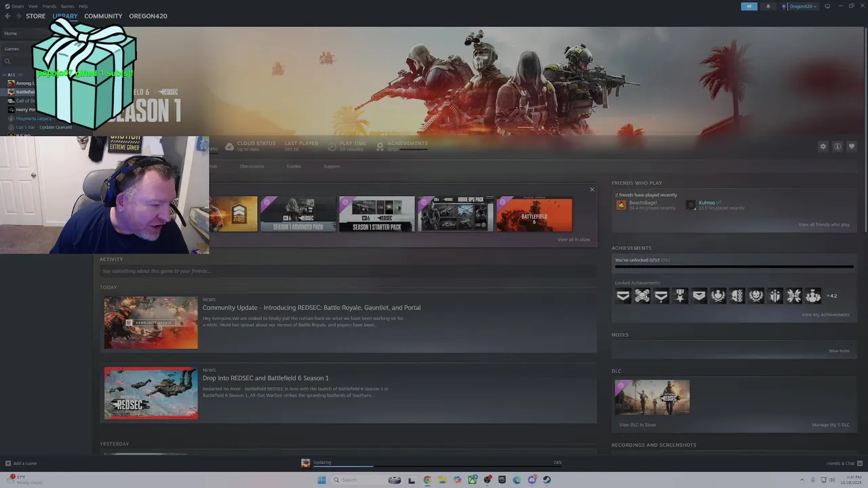Viewport: 868px width, 488px height.
Task: Go to the OREGON420 profile tab
Action: click(x=148, y=16)
